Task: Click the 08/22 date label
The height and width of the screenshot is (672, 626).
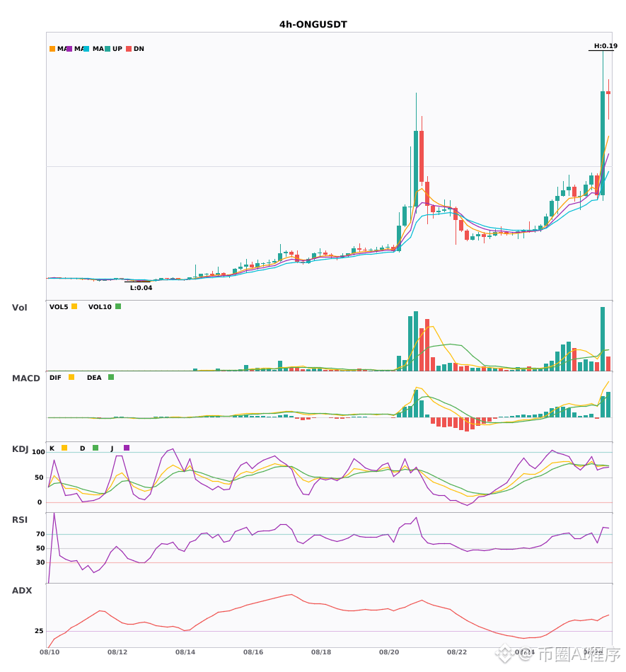Action: pyautogui.click(x=457, y=652)
